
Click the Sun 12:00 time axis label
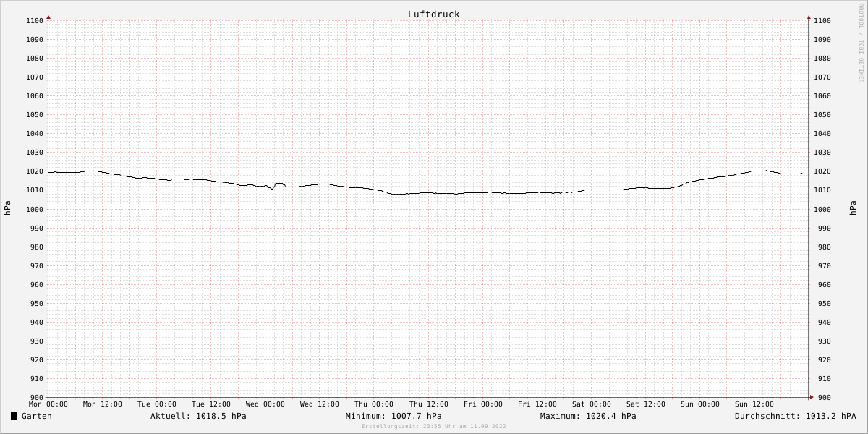[754, 404]
